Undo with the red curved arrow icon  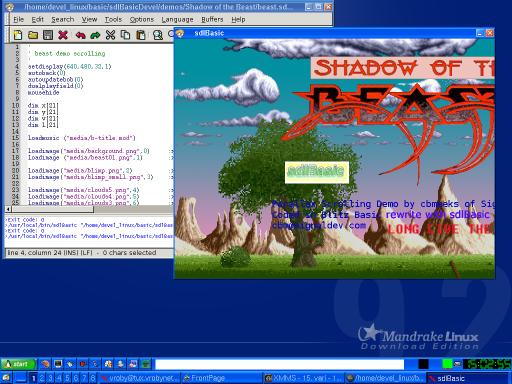click(80, 35)
